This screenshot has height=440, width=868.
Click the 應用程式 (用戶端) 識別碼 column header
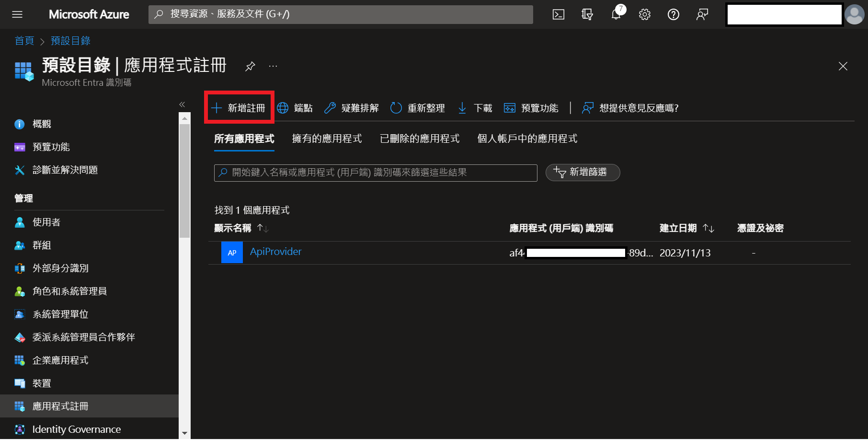[x=561, y=228]
